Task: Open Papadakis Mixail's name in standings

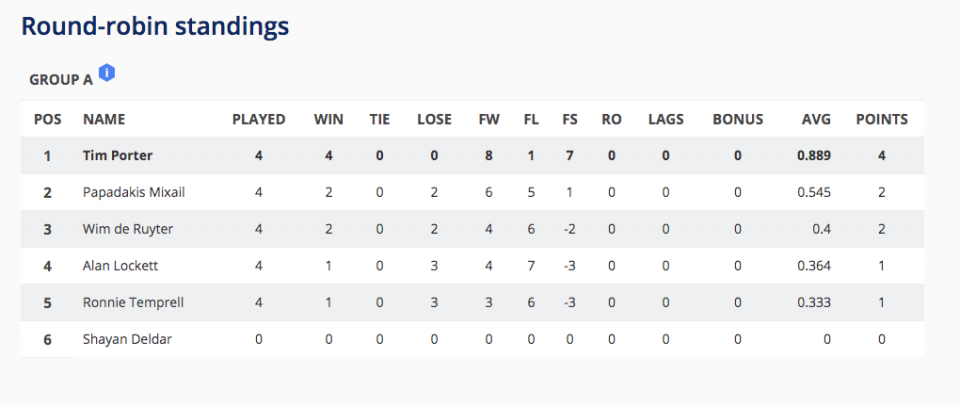Action: click(x=133, y=192)
